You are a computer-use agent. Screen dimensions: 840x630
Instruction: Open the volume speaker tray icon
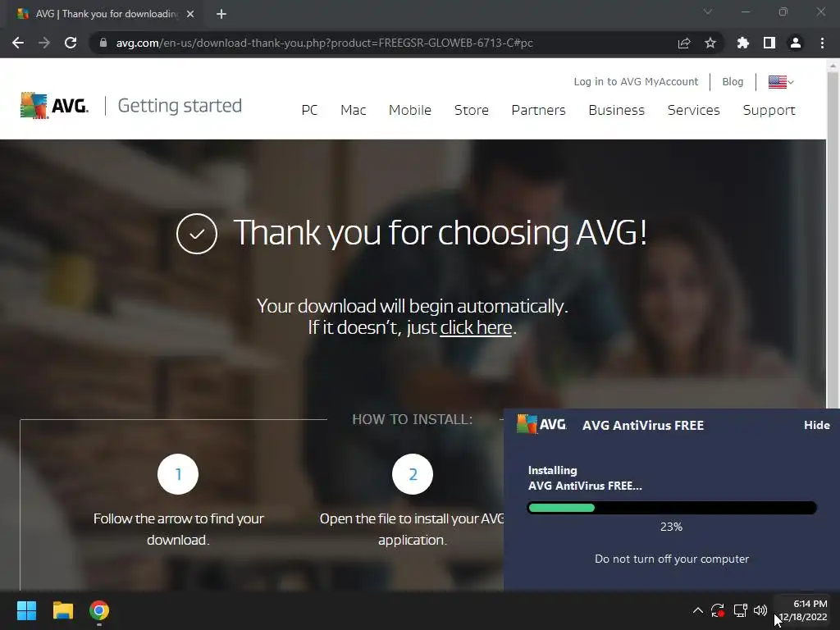[760, 610]
